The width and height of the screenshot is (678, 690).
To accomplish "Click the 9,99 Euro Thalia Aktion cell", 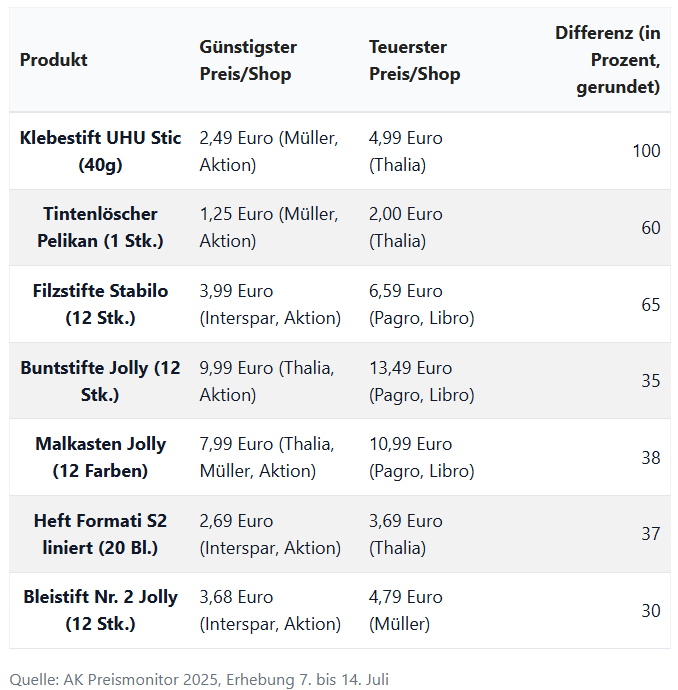I will (266, 381).
